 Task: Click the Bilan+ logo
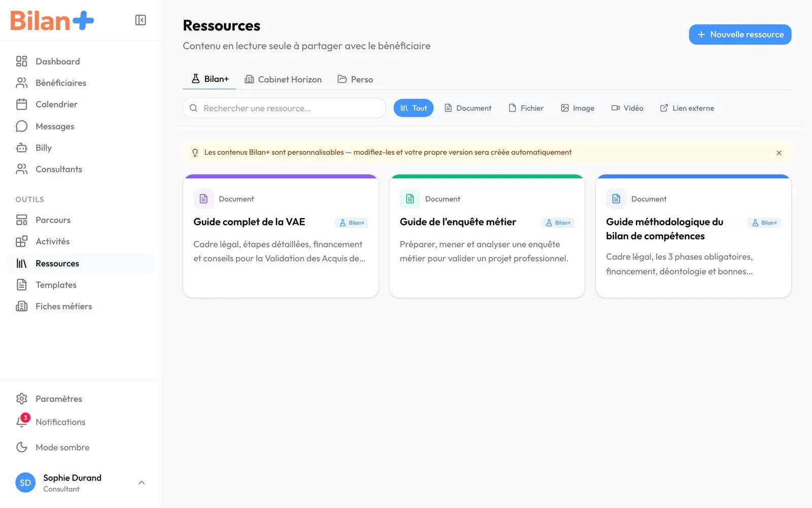click(x=52, y=21)
